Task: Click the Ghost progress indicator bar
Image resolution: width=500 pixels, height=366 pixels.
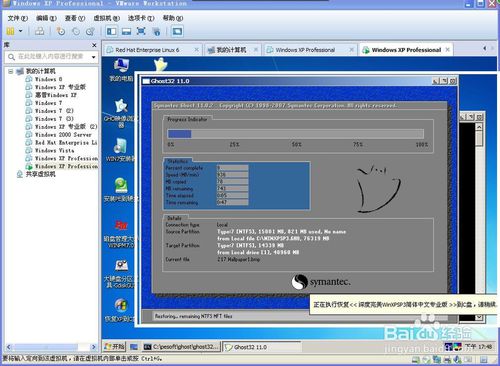Action: (x=295, y=134)
